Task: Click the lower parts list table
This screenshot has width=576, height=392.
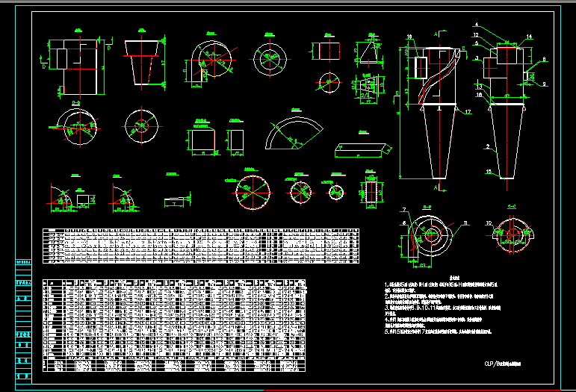Action: [174, 326]
